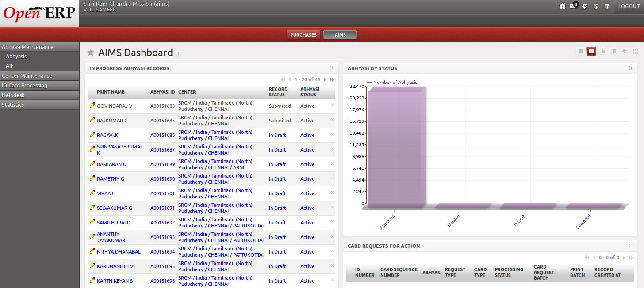Go to previous page of abhyasi records
The width and height of the screenshot is (644, 288).
tap(290, 80)
